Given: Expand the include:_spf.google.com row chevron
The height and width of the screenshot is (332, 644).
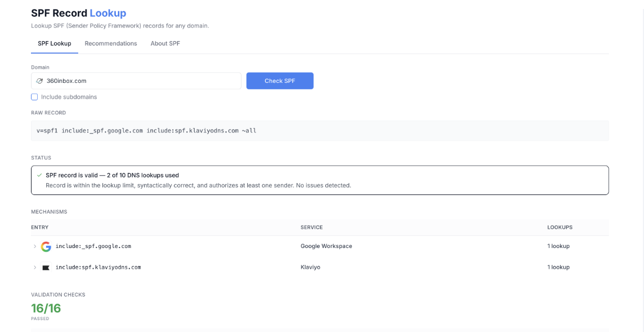Looking at the screenshot, I should point(35,246).
